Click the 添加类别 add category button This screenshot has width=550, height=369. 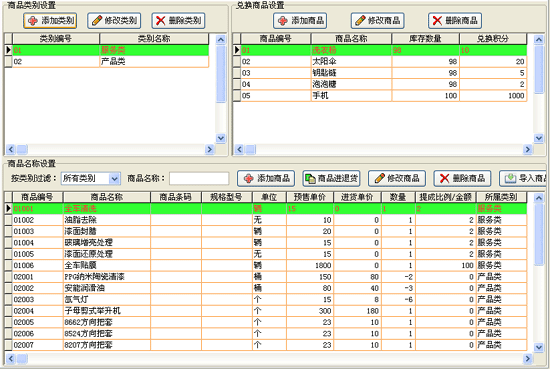click(50, 21)
